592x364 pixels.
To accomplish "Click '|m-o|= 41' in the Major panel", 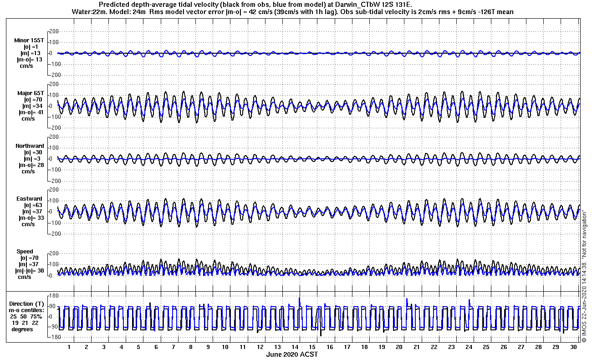I will 31,112.
